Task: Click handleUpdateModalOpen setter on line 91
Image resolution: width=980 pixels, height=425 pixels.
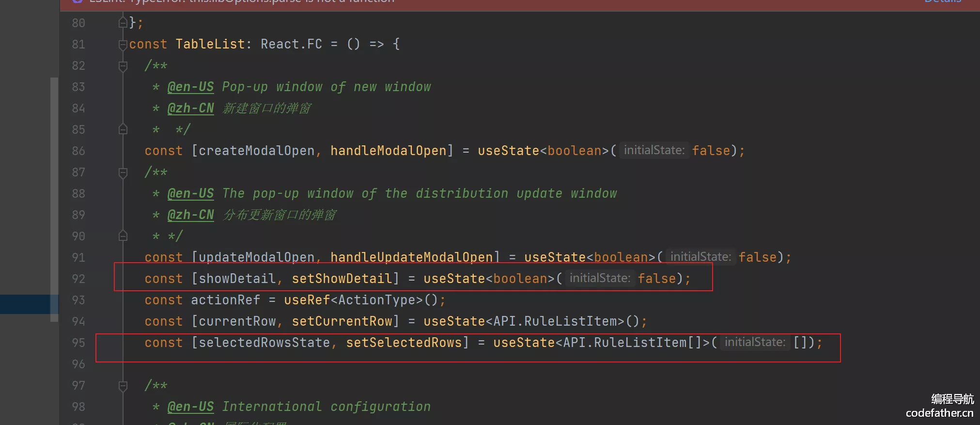Action: coord(411,257)
